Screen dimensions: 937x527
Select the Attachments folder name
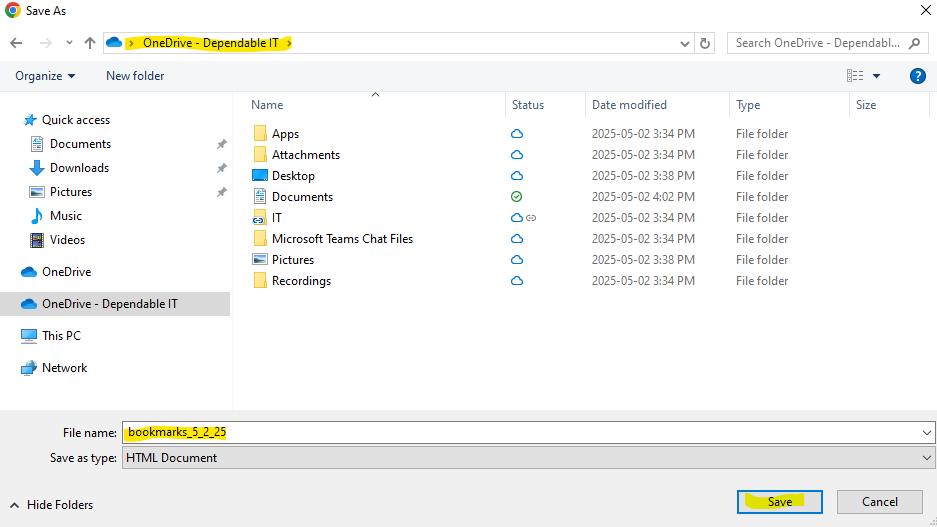306,155
